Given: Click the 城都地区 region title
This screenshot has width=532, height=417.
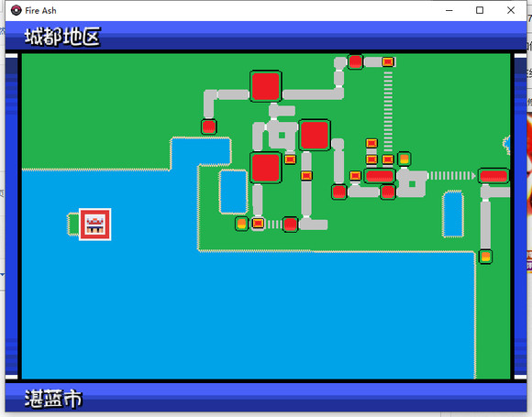Looking at the screenshot, I should (x=62, y=37).
